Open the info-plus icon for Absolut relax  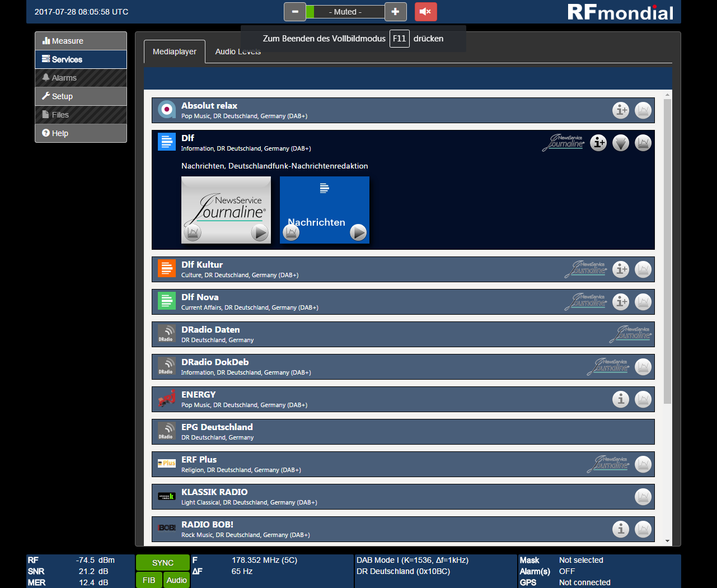(621, 110)
